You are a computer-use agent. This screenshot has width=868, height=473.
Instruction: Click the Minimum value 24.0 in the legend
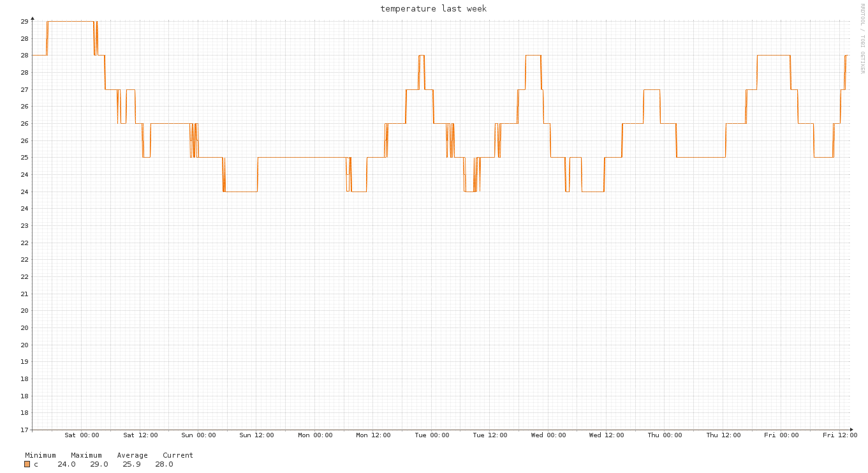click(x=66, y=464)
